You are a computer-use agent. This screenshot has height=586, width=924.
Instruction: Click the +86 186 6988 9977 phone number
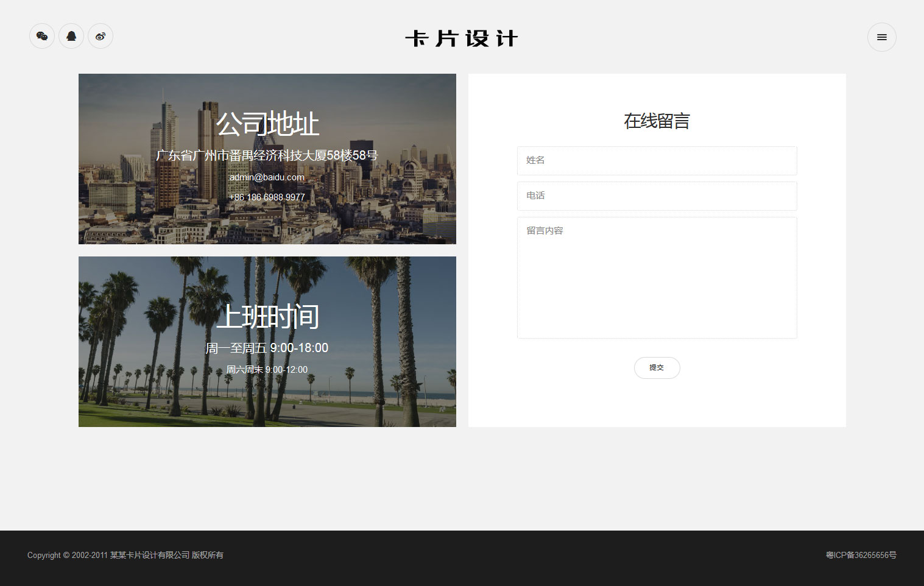coord(267,197)
